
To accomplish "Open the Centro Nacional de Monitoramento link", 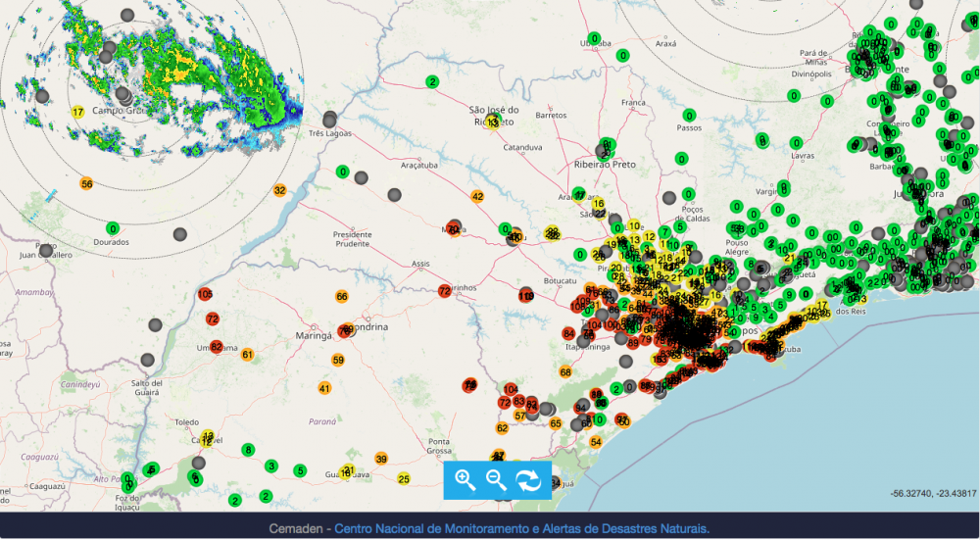I will click(521, 529).
